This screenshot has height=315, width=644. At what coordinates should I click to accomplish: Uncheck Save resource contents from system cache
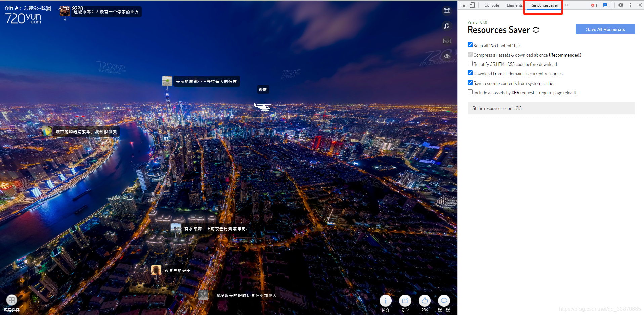[x=470, y=83]
